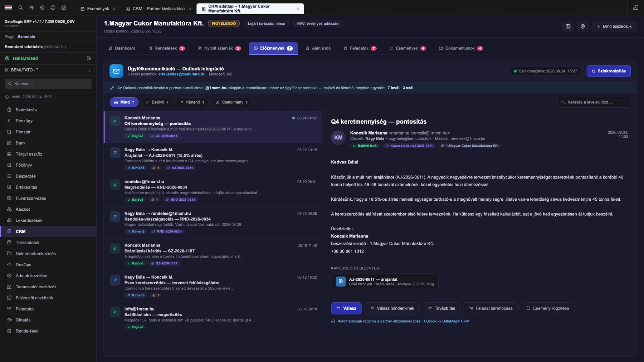Click the FIGYELENDŐ status badge

[x=224, y=24]
